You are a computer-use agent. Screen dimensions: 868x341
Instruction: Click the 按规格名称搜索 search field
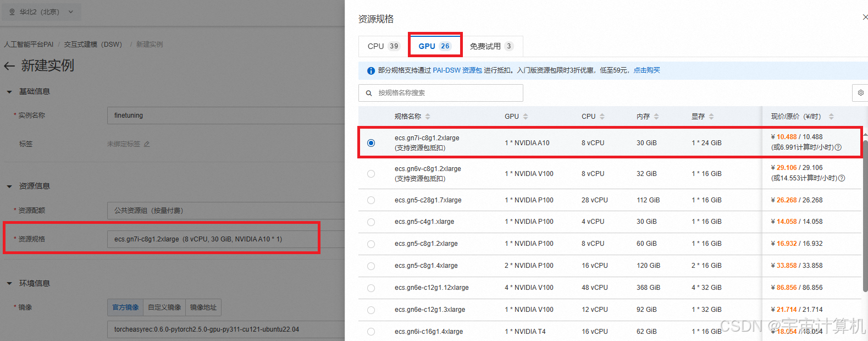click(x=441, y=93)
